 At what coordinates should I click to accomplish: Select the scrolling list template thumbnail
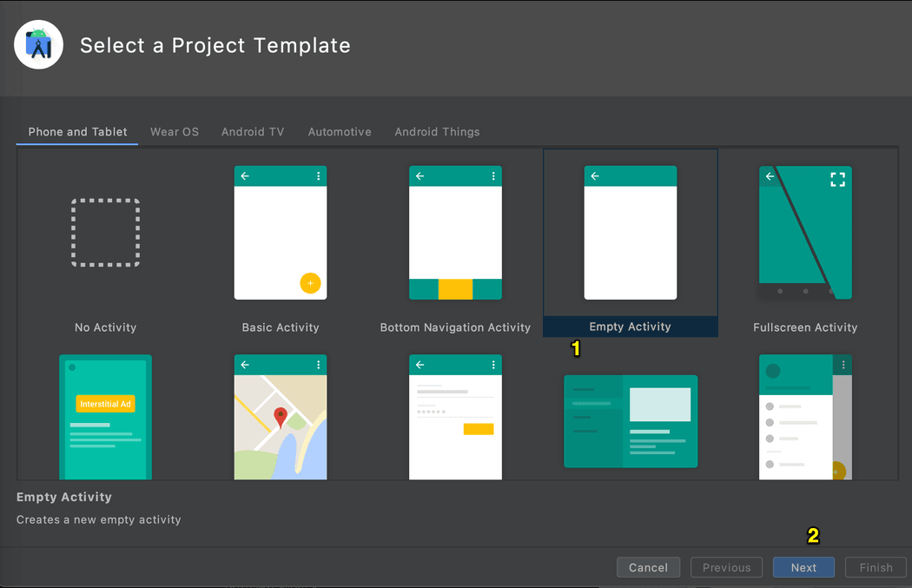tap(805, 417)
